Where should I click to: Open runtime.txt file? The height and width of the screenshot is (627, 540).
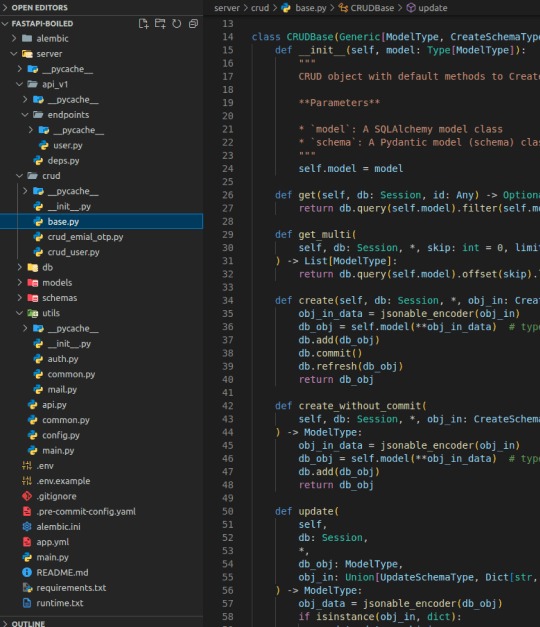60,603
